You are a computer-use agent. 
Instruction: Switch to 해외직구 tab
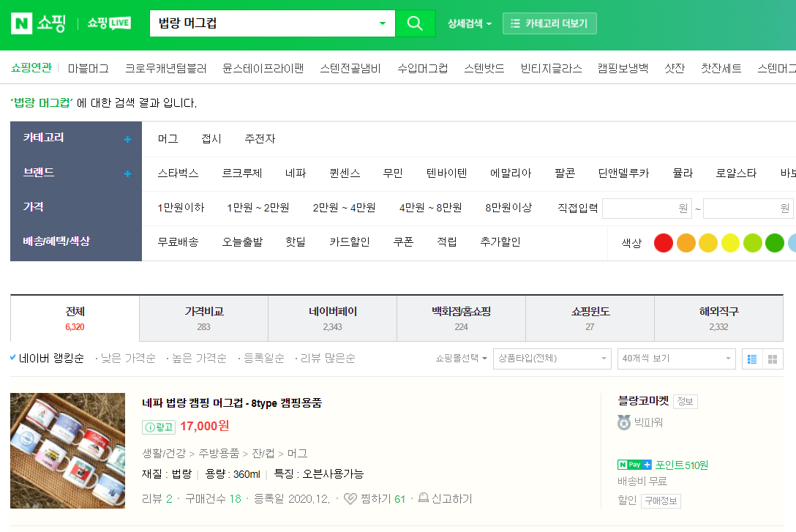[x=719, y=318]
